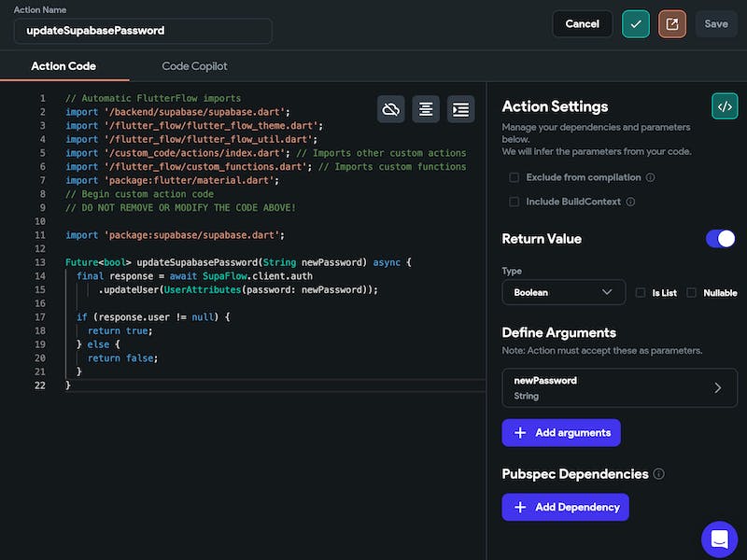The width and height of the screenshot is (747, 560).
Task: Click the green code brackets icon
Action: click(725, 106)
